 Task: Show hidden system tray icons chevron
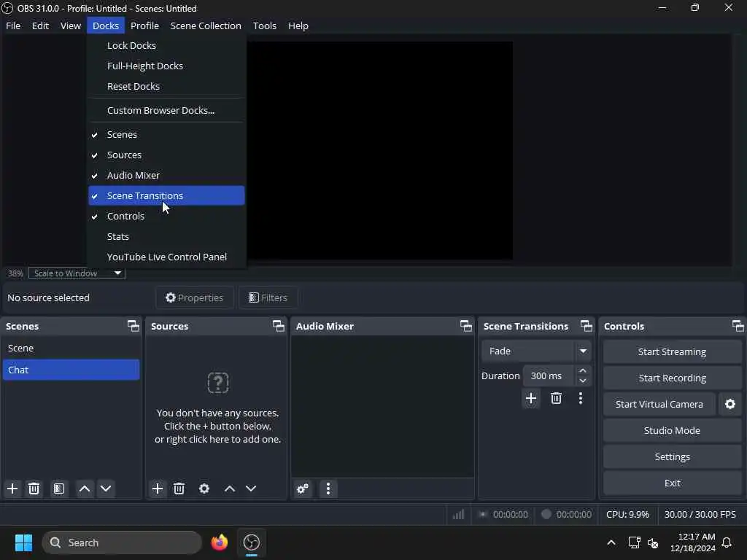611,542
